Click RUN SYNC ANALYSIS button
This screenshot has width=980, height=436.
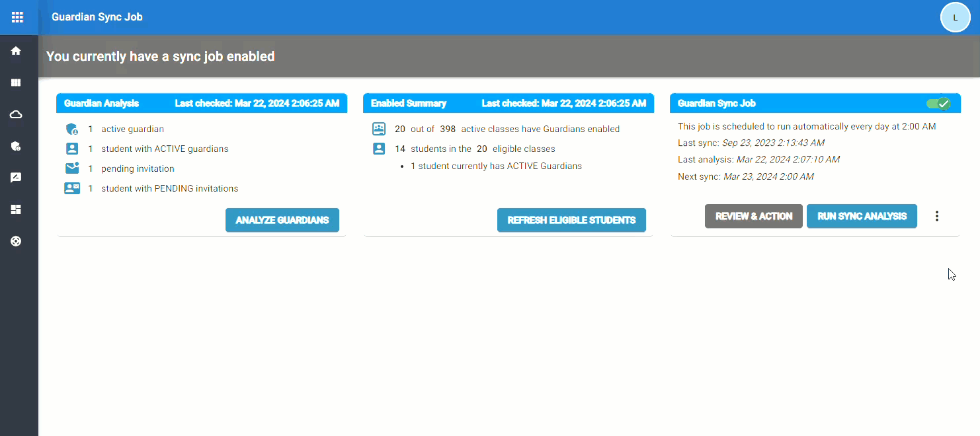tap(862, 216)
